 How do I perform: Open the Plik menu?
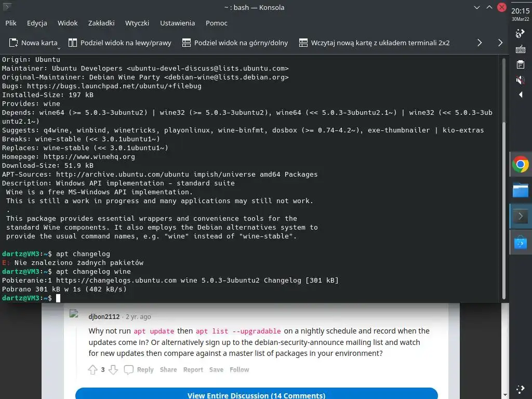[11, 23]
